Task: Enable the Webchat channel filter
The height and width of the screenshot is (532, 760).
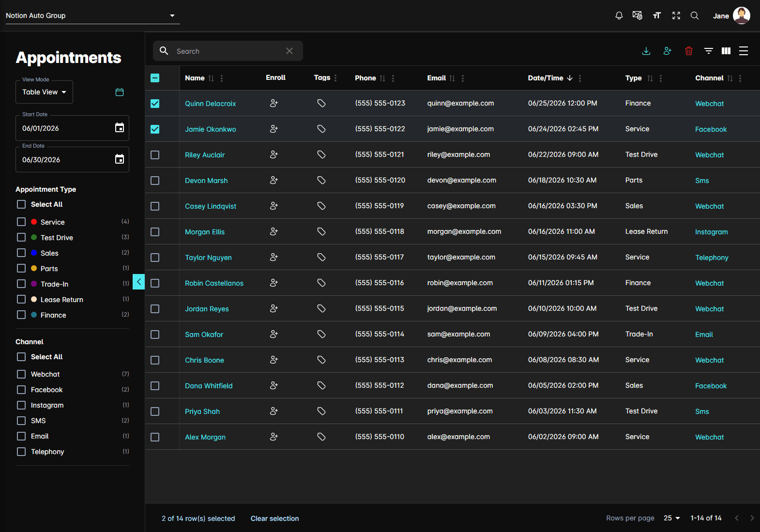Action: pos(21,374)
